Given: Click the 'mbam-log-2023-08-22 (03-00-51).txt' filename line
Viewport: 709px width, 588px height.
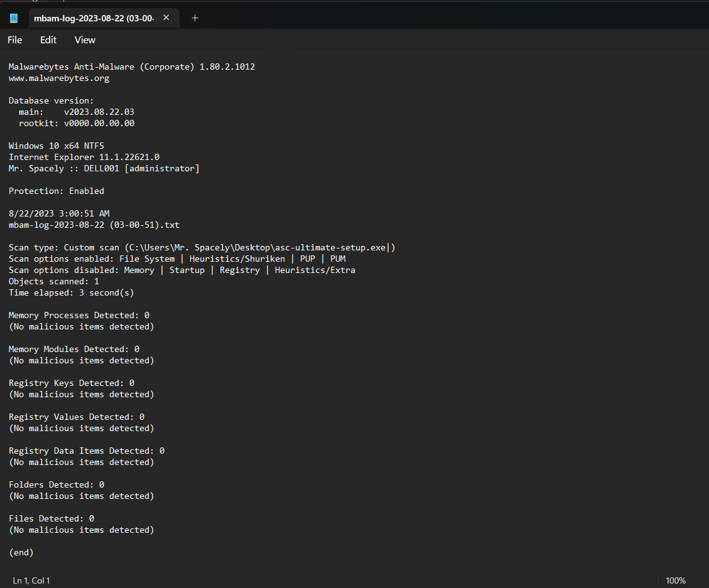Looking at the screenshot, I should click(94, 225).
